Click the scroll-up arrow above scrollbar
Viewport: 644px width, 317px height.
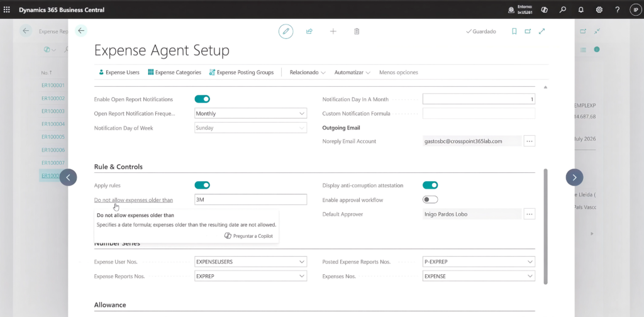click(x=545, y=87)
